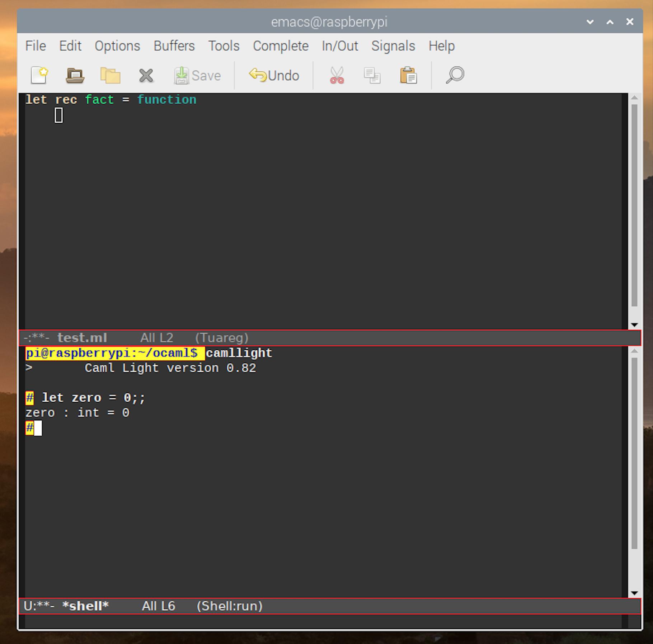Close the current buffer with the X icon
Screen dimensions: 653x644
point(146,75)
